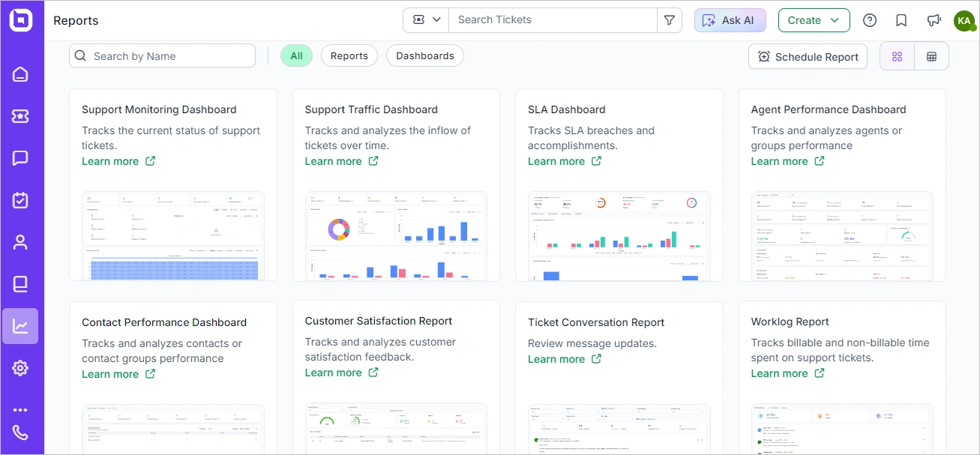Open Contact Performance Dashboard preview thumbnail
This screenshot has height=455, width=980.
(173, 430)
